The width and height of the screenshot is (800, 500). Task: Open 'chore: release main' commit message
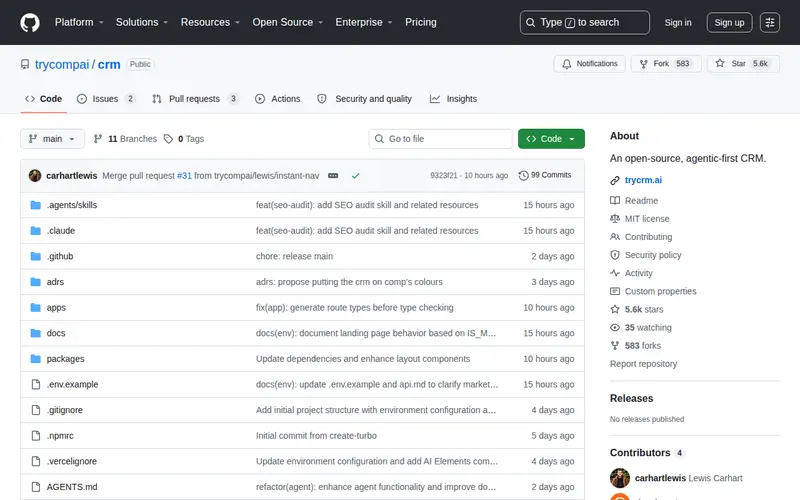pyautogui.click(x=294, y=256)
